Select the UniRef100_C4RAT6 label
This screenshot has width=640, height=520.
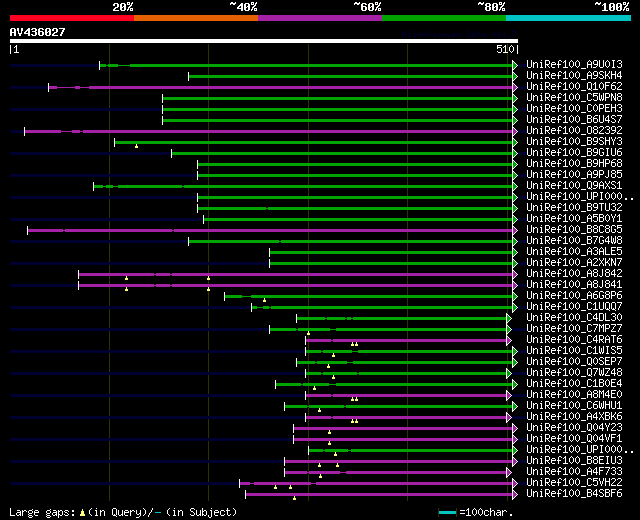[574, 340]
